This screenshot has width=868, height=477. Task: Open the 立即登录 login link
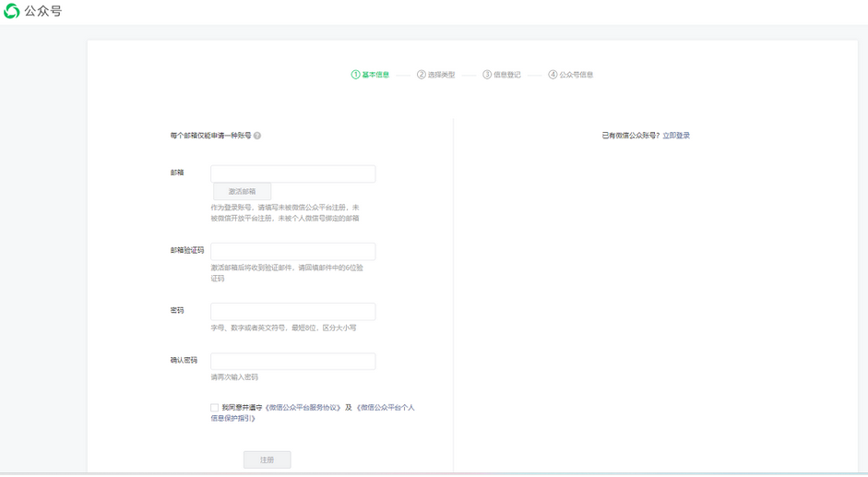tap(676, 136)
